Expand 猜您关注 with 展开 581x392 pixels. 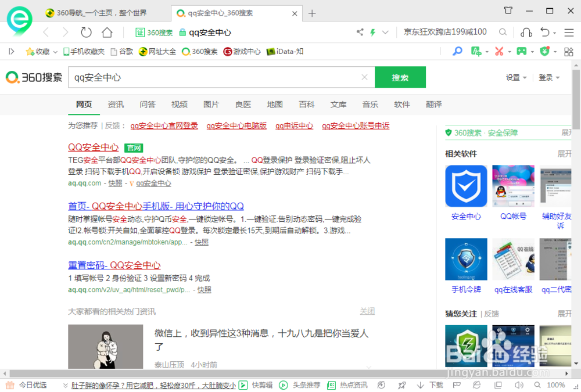click(564, 314)
